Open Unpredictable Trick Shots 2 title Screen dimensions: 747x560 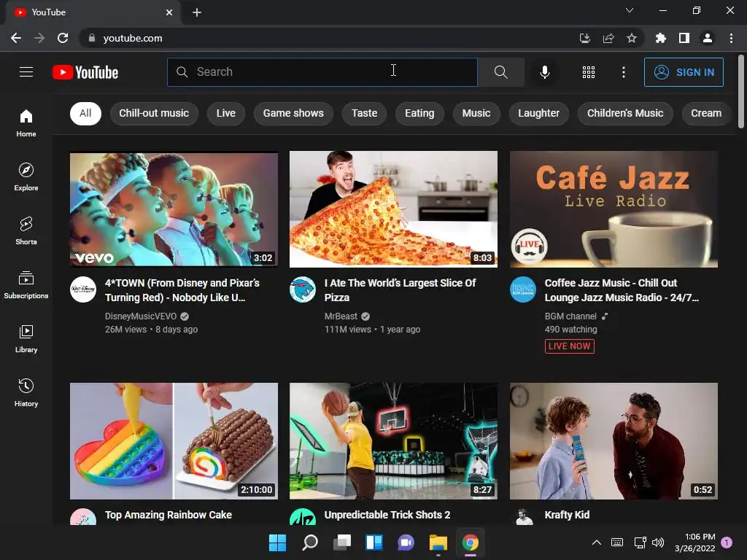coord(387,515)
